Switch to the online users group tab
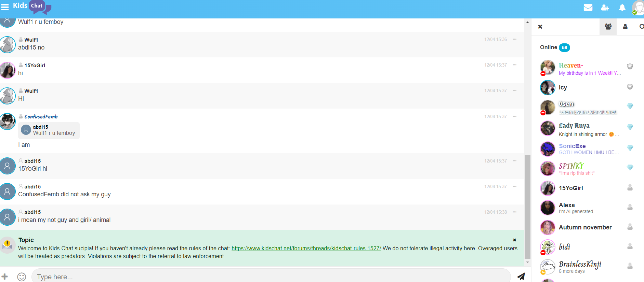 [608, 27]
